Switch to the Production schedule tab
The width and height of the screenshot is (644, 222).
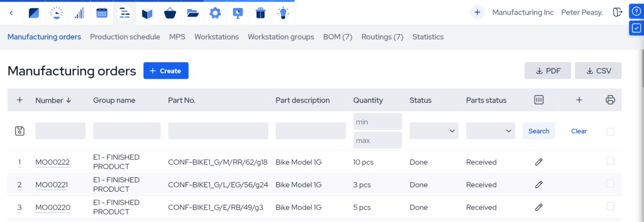point(125,37)
